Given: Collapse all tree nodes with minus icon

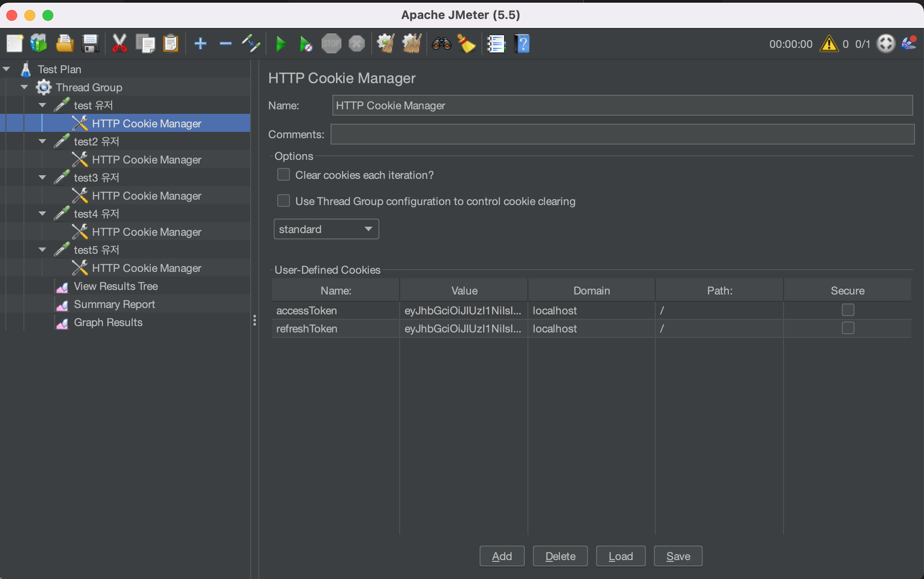Looking at the screenshot, I should click(225, 44).
